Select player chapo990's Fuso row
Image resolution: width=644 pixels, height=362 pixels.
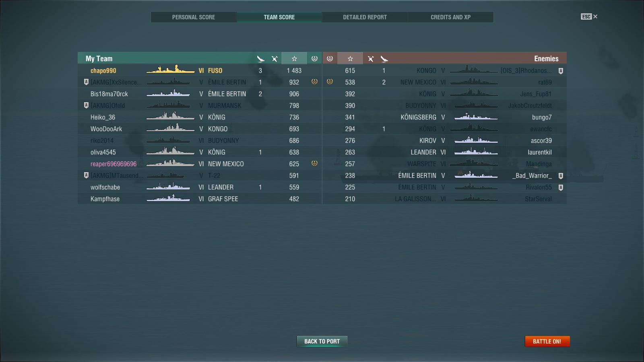point(200,70)
